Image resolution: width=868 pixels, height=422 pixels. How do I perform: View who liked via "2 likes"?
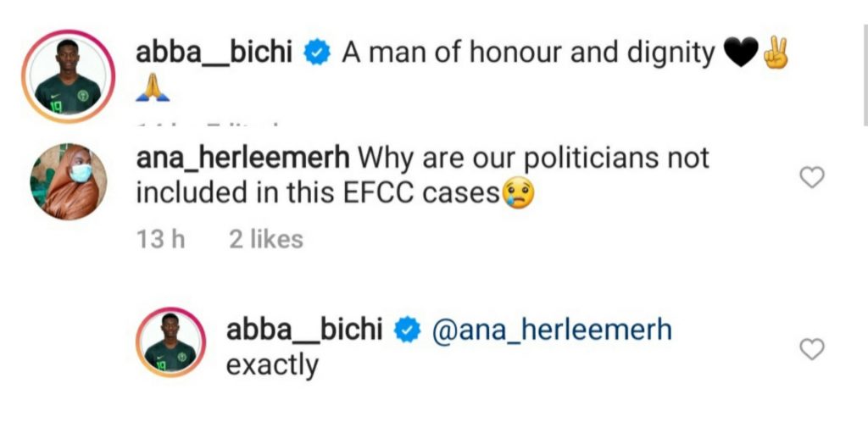point(265,240)
